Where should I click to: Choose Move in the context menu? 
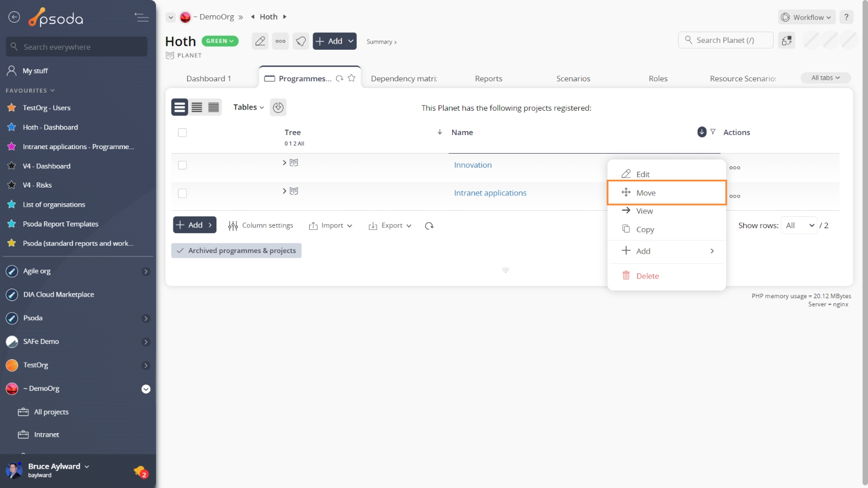coord(667,193)
